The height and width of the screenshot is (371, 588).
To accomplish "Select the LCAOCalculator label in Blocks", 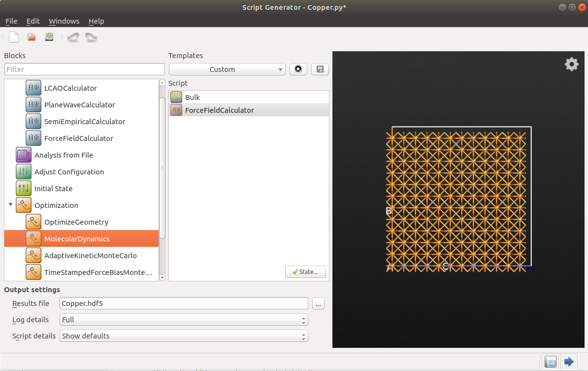I will click(70, 88).
